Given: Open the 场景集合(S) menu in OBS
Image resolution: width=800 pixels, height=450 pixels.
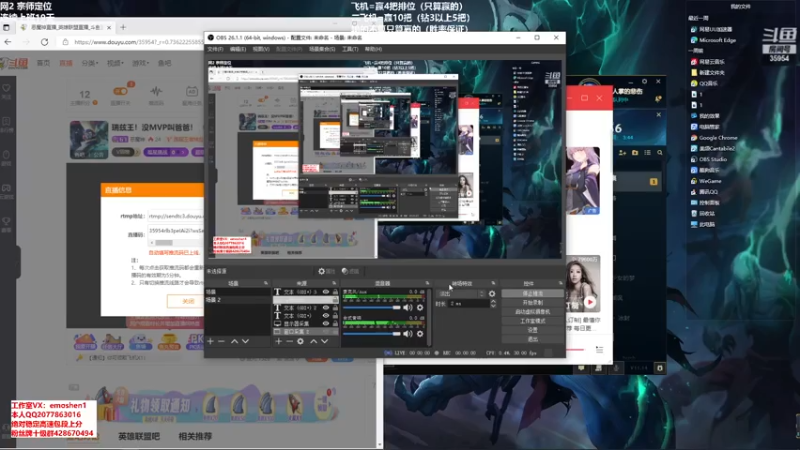Looking at the screenshot, I should point(322,49).
